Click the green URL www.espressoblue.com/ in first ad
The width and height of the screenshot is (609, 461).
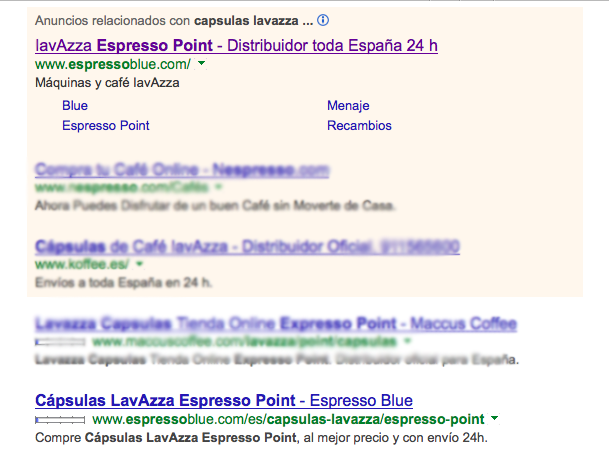(x=113, y=64)
